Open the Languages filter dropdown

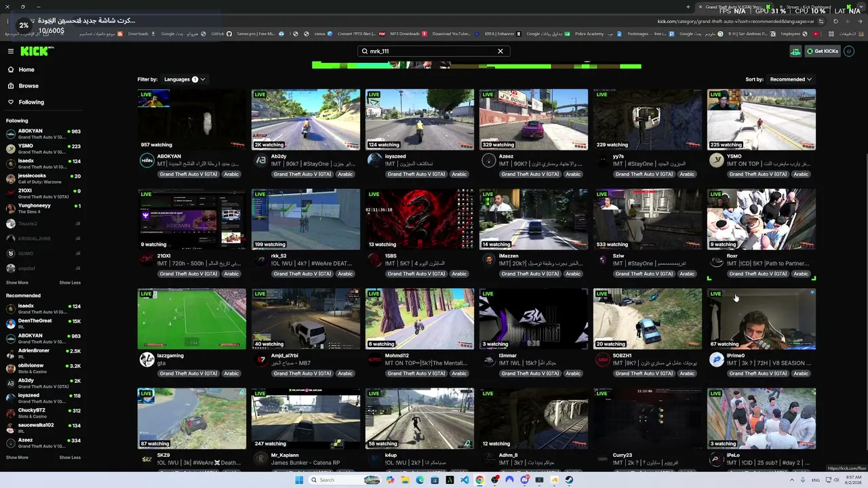click(x=184, y=79)
